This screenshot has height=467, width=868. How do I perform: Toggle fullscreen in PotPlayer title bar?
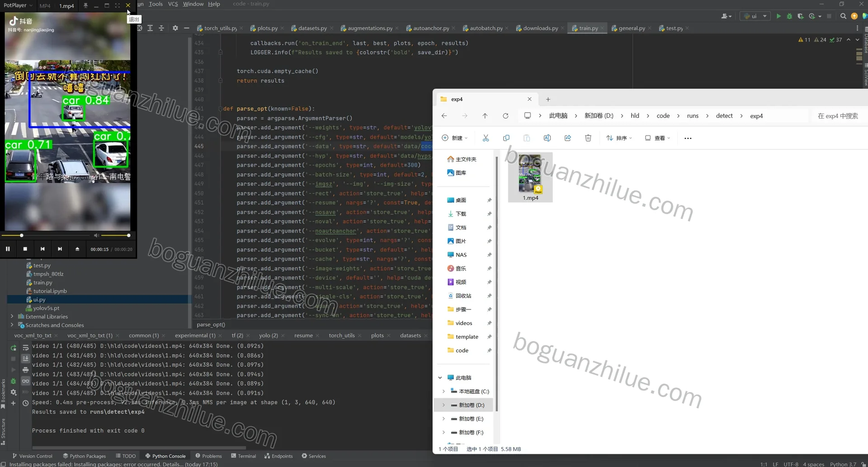(118, 5)
